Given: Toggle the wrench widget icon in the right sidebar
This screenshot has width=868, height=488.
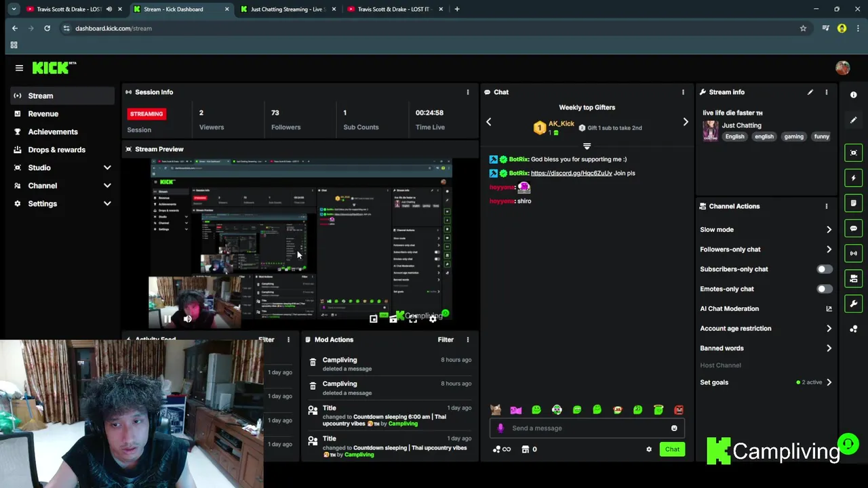Looking at the screenshot, I should tap(854, 304).
